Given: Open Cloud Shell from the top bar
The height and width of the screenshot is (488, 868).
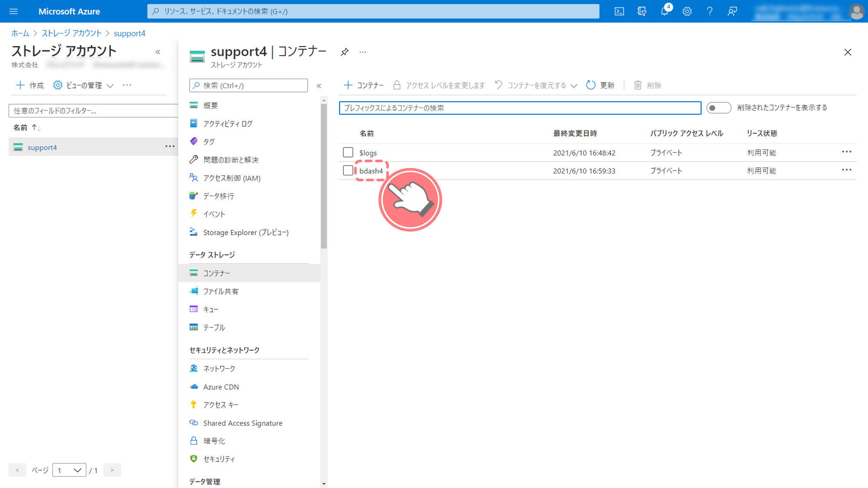Looking at the screenshot, I should 619,11.
